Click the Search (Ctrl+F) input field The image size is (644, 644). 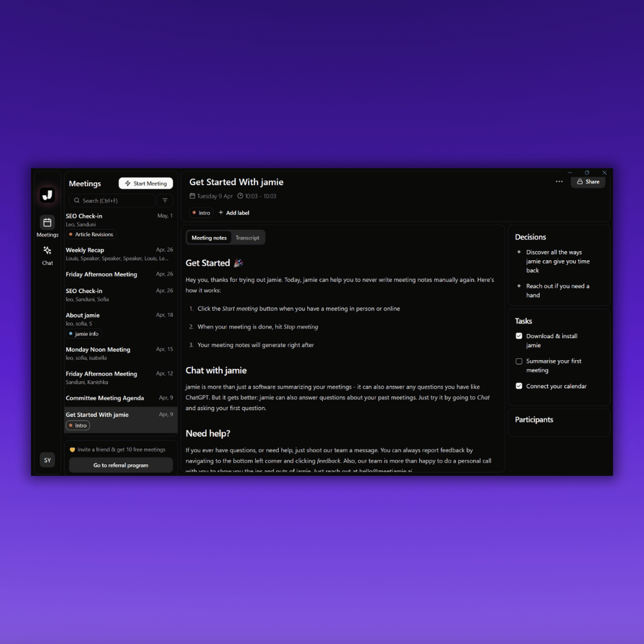point(112,200)
